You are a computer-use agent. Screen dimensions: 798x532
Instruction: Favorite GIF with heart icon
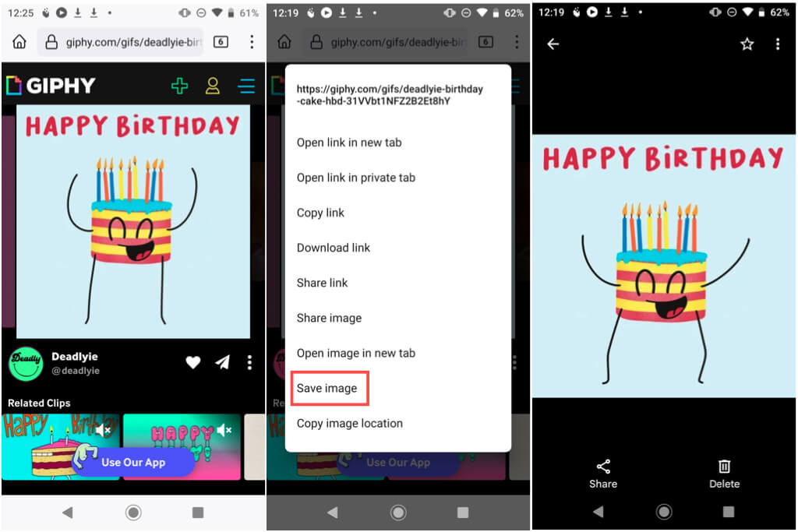193,362
